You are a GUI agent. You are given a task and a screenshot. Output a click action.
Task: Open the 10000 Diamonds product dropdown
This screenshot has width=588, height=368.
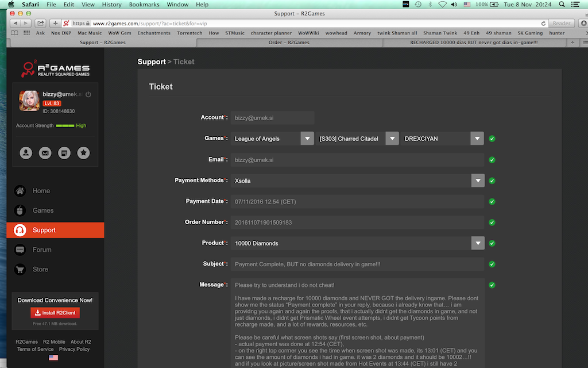[478, 243]
